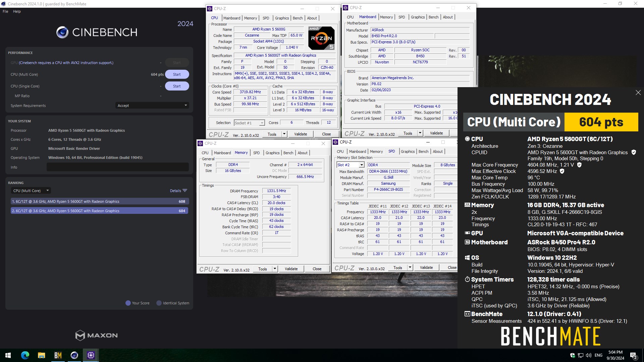This screenshot has width=644, height=362.
Task: Open BenchMate from the taskbar
Action: [58, 355]
